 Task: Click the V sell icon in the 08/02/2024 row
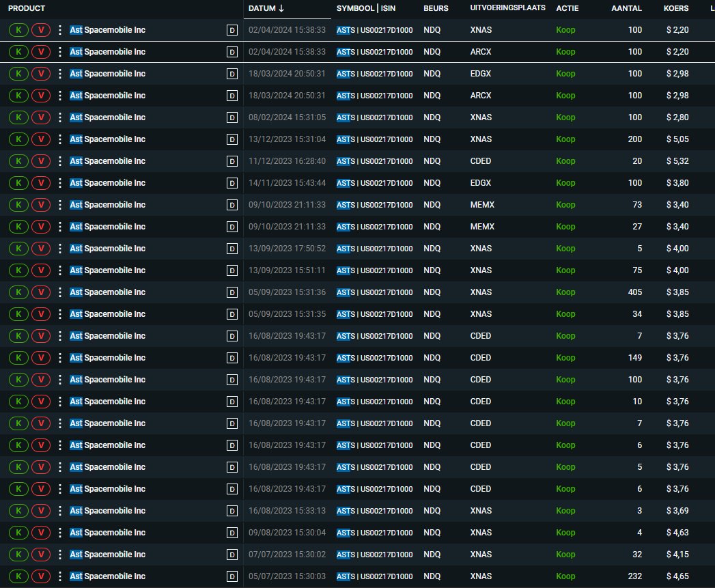pyautogui.click(x=41, y=117)
